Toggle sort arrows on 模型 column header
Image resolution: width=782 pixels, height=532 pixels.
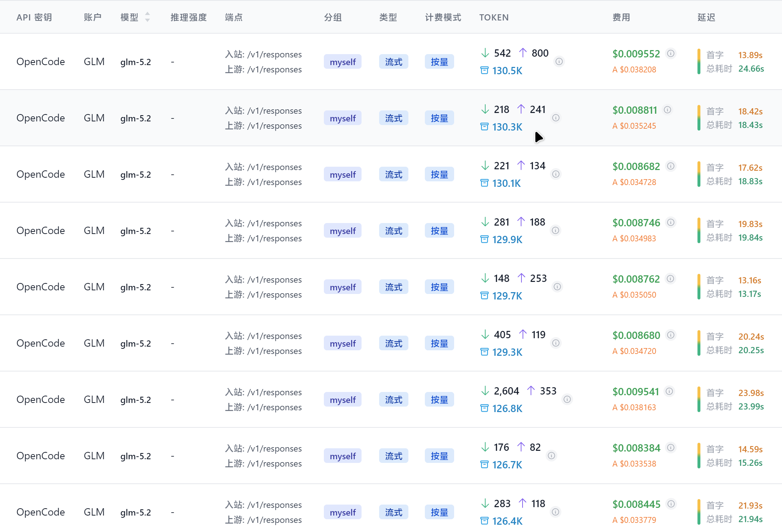tap(147, 17)
